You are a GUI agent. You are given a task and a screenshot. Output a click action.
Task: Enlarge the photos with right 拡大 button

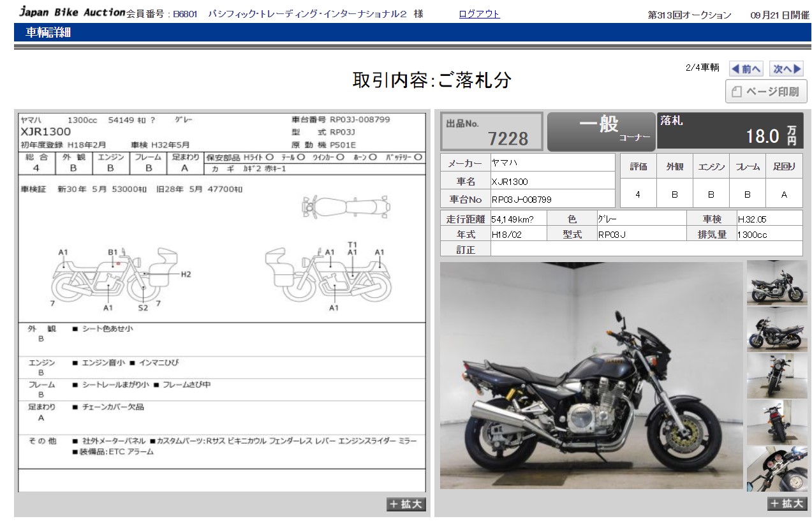click(x=787, y=504)
